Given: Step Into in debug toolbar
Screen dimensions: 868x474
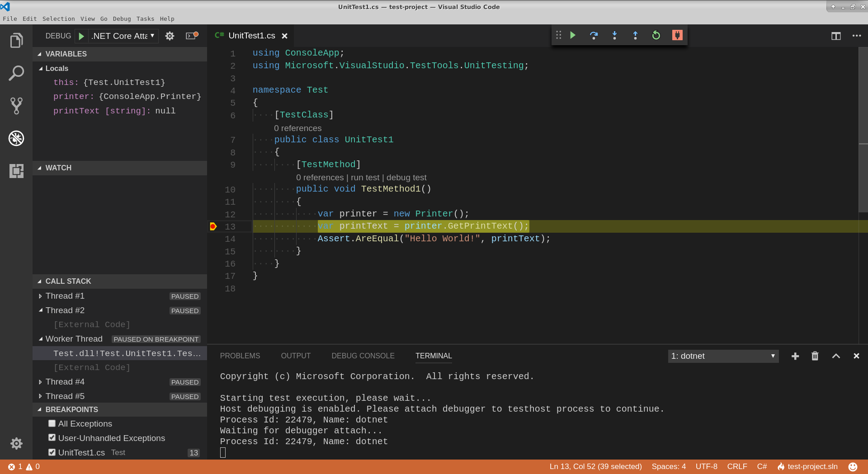Looking at the screenshot, I should pos(614,35).
